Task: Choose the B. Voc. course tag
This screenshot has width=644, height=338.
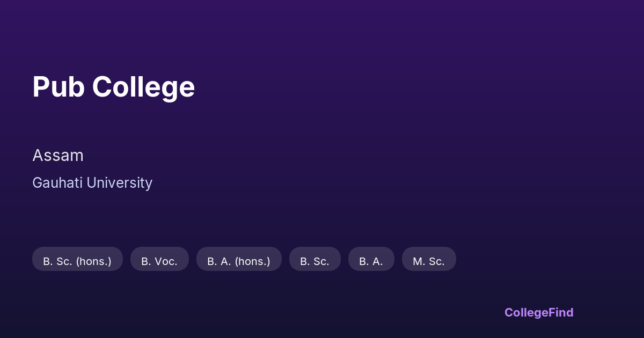Action: pos(159,261)
